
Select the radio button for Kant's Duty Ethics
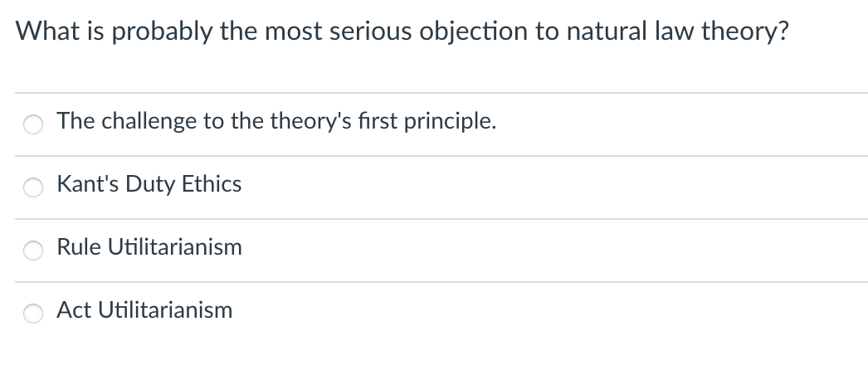[32, 187]
